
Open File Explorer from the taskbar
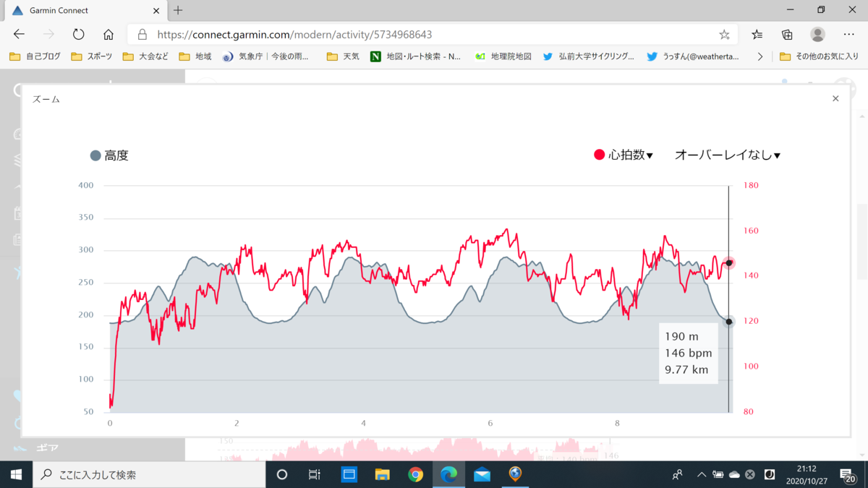[x=382, y=474]
